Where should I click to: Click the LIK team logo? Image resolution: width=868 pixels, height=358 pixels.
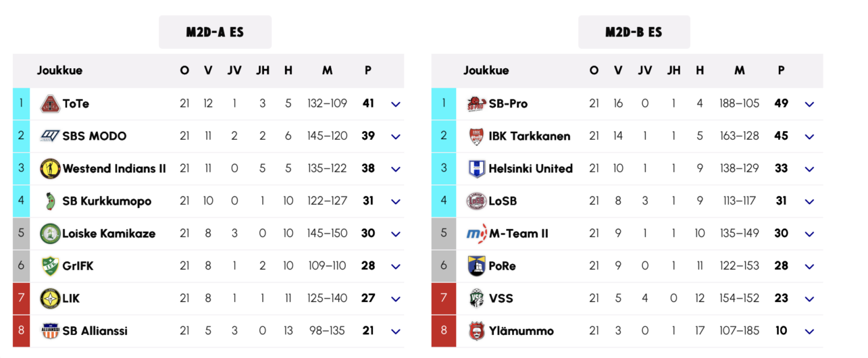[x=50, y=299]
